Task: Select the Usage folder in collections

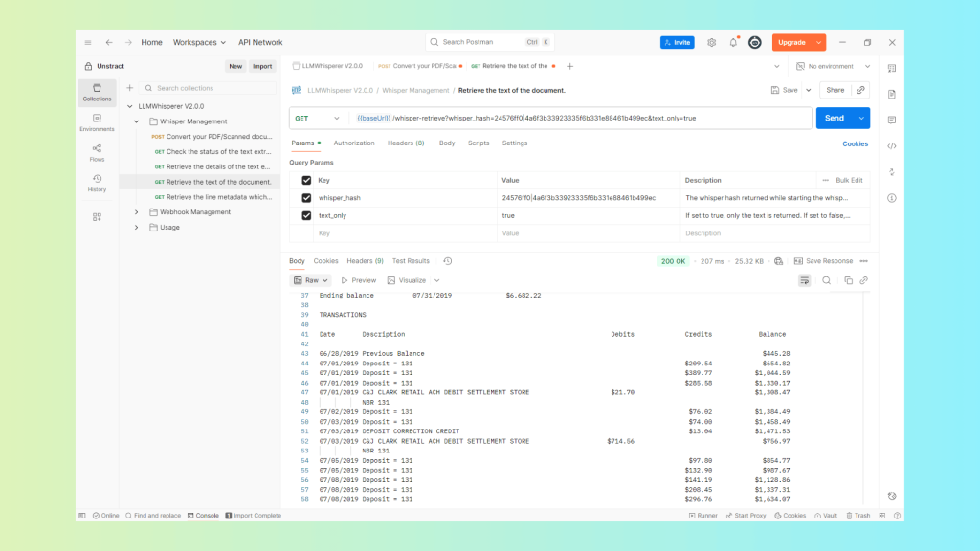Action: tap(169, 228)
